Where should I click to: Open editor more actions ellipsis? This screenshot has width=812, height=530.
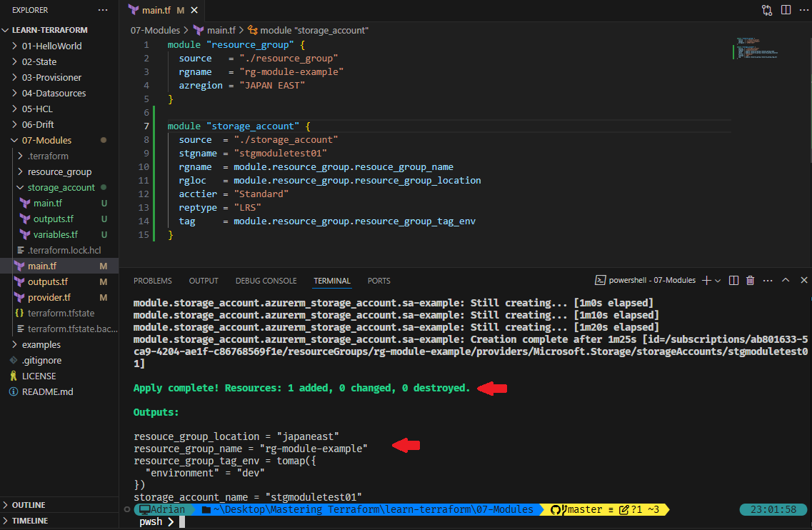click(803, 10)
